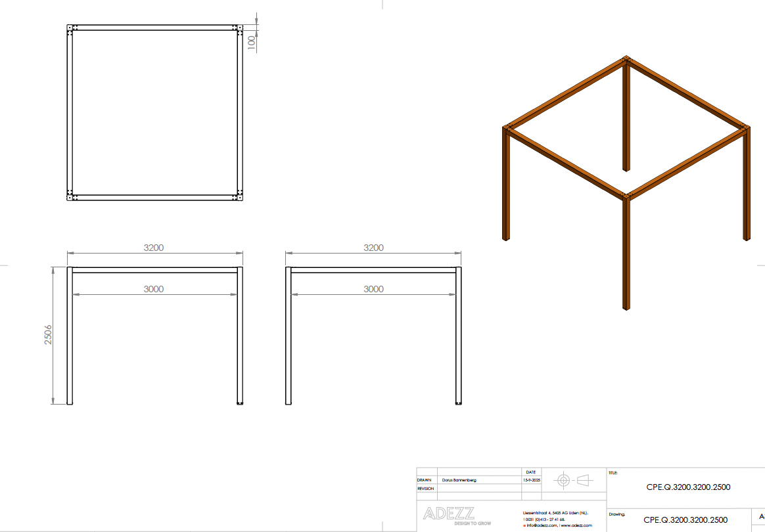Click the Liessentstraat address line
Image resolution: width=765 pixels, height=532 pixels.
[555, 512]
